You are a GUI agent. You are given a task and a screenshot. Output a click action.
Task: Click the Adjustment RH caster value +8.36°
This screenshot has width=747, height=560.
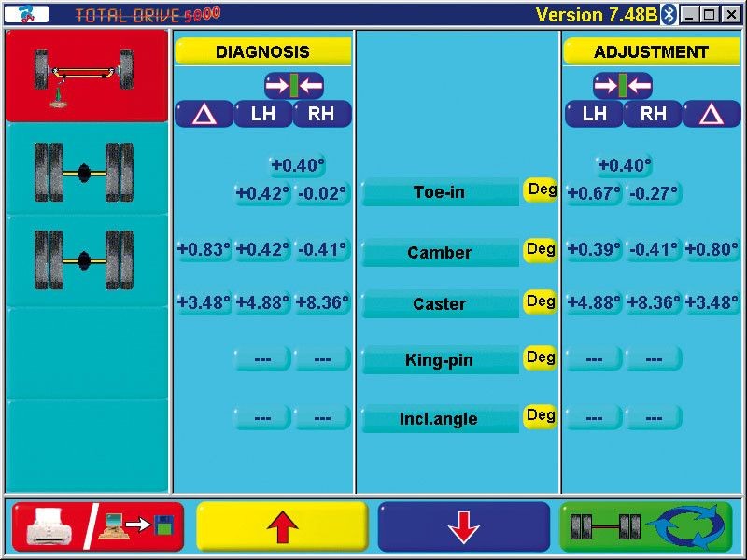pos(653,303)
